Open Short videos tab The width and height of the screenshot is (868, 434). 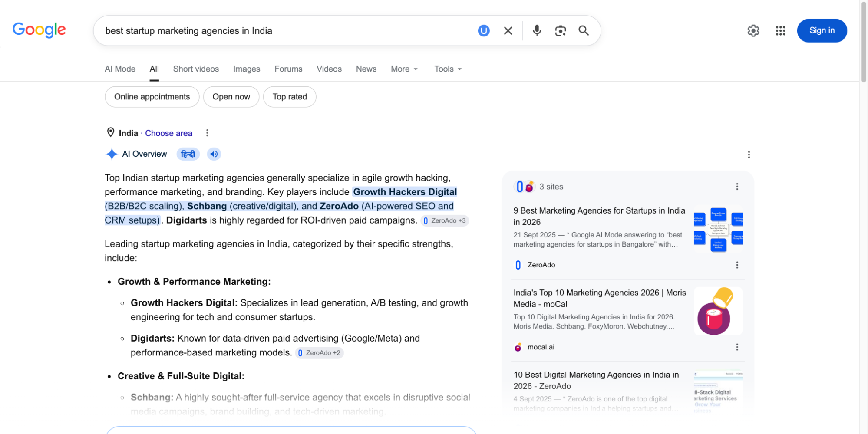(196, 69)
